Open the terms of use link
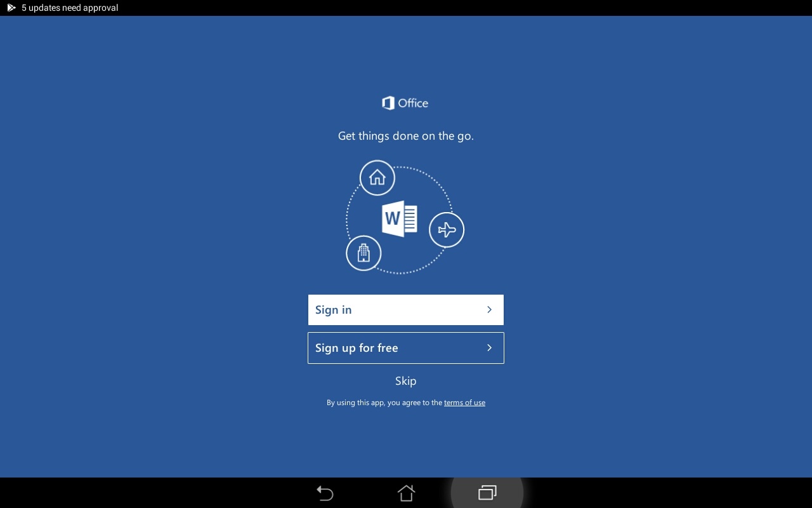The image size is (812, 508). pos(464,403)
